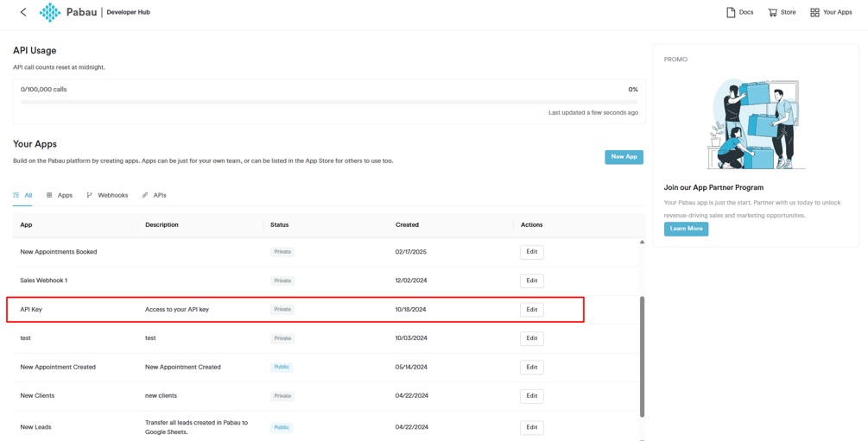Open the Docs page

coord(739,12)
